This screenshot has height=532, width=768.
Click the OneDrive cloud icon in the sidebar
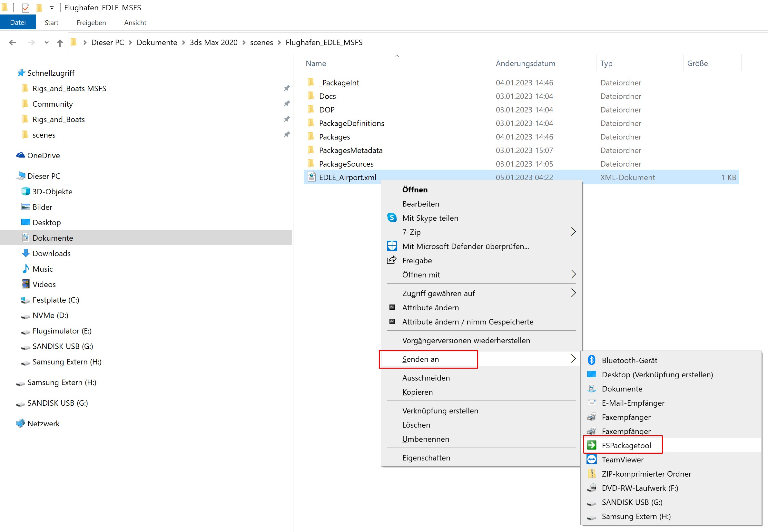[21, 155]
